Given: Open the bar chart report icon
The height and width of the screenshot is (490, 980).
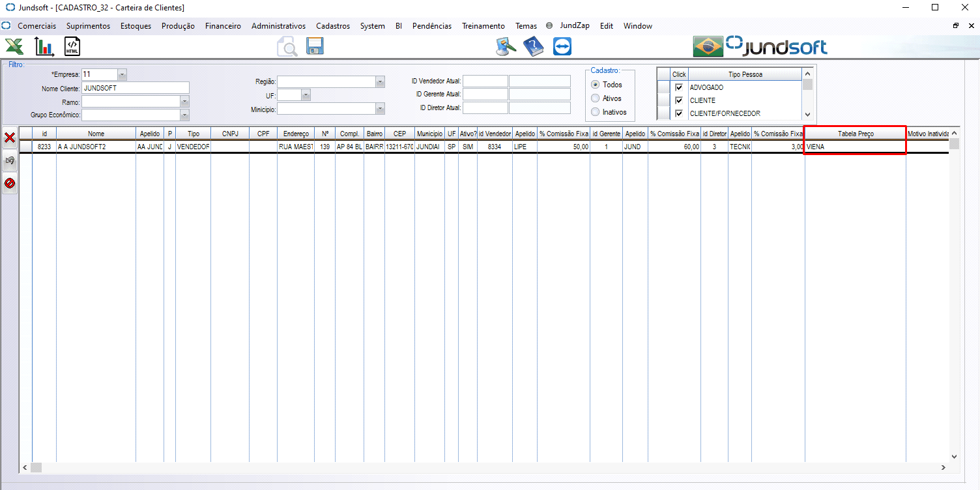Looking at the screenshot, I should pyautogui.click(x=44, y=47).
